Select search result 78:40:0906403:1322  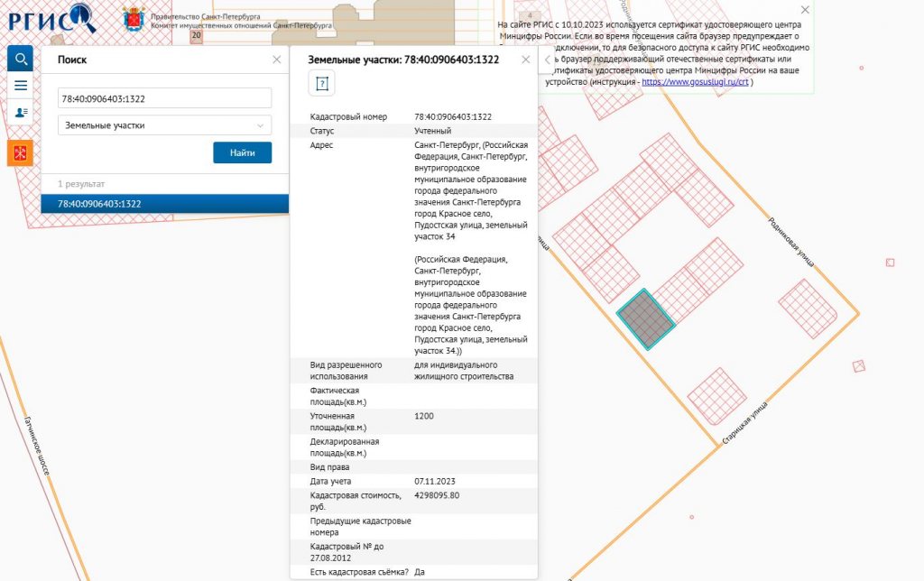click(164, 204)
